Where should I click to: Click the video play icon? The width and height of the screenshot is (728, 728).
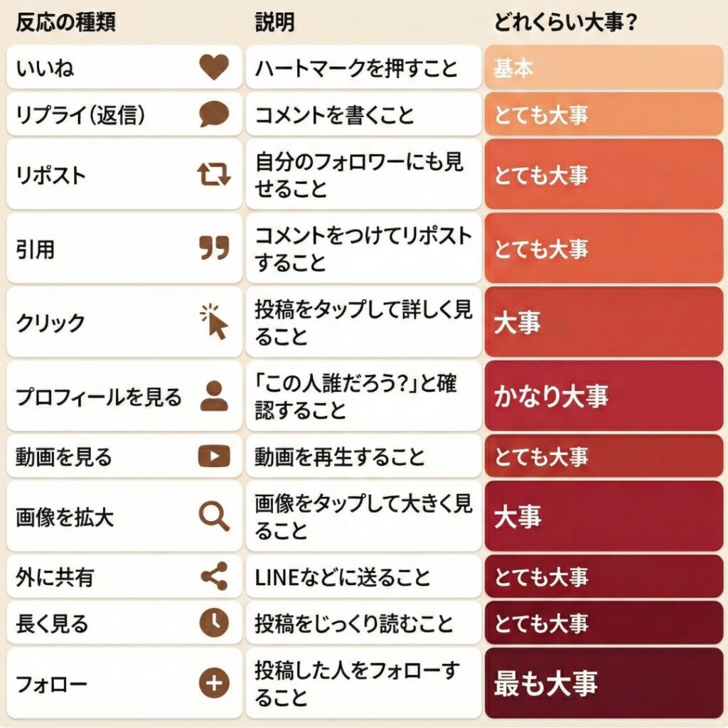(213, 456)
